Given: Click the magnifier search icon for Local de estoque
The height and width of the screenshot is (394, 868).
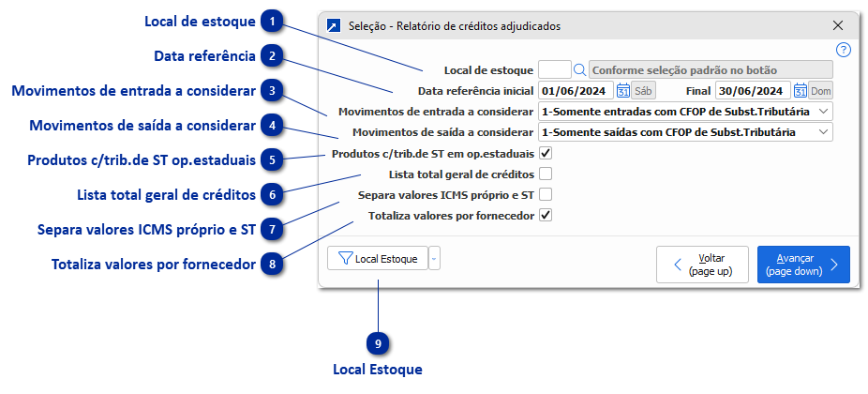Looking at the screenshot, I should 579,69.
